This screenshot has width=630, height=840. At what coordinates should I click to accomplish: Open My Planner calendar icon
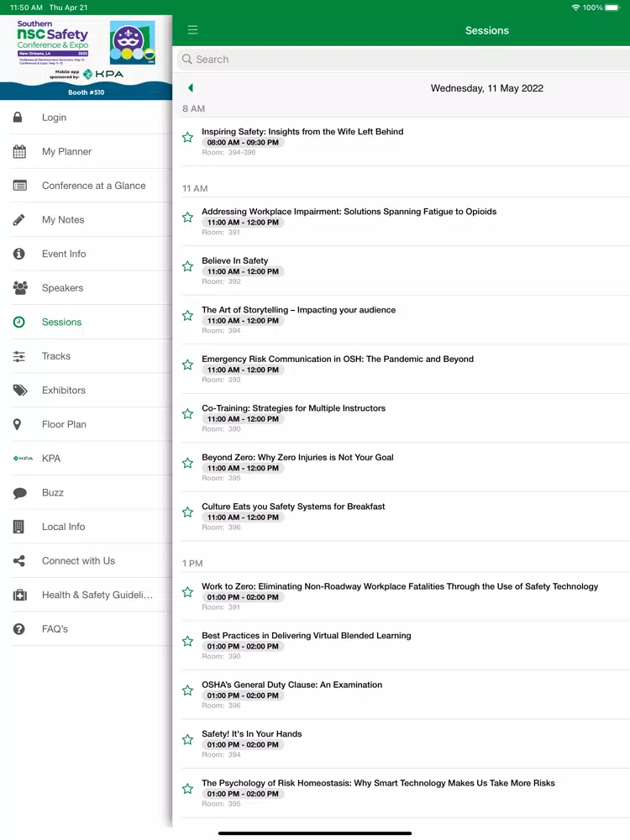pyautogui.click(x=19, y=151)
